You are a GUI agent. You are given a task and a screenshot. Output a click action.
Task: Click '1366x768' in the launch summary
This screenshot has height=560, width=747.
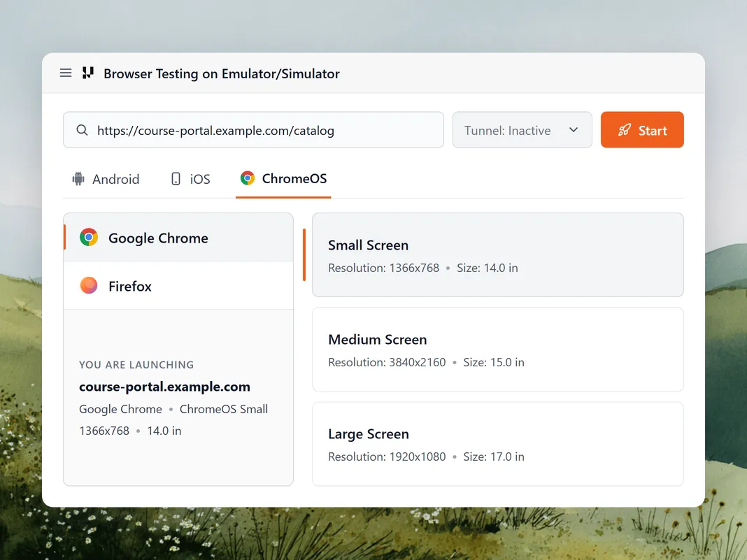pyautogui.click(x=104, y=431)
